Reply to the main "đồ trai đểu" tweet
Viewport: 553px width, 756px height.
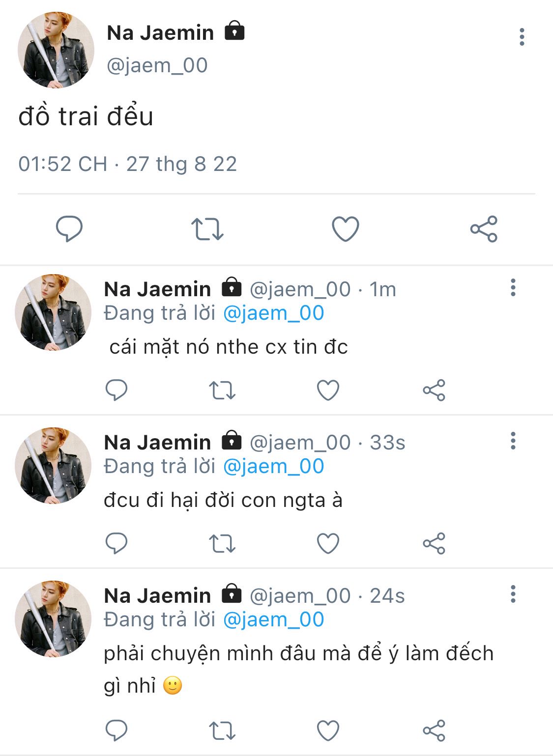[x=69, y=229]
